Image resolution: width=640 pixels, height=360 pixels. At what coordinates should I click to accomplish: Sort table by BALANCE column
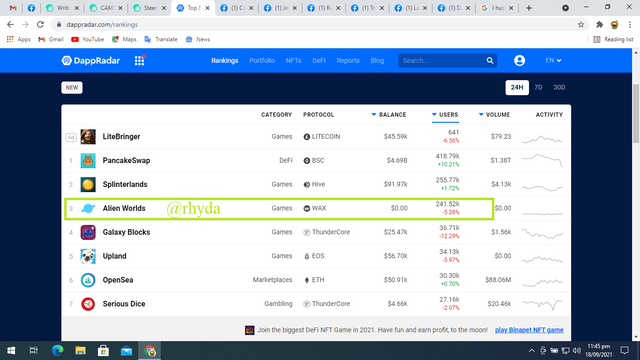(x=389, y=115)
